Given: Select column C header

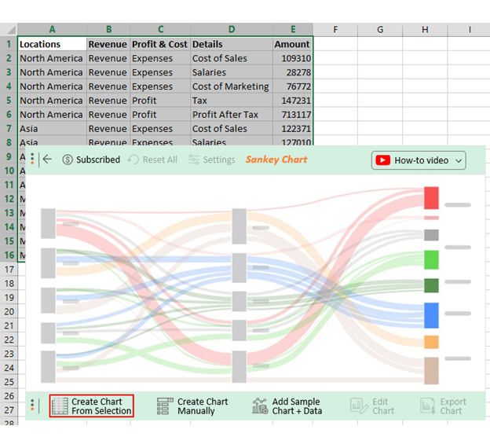Looking at the screenshot, I should point(160,29).
